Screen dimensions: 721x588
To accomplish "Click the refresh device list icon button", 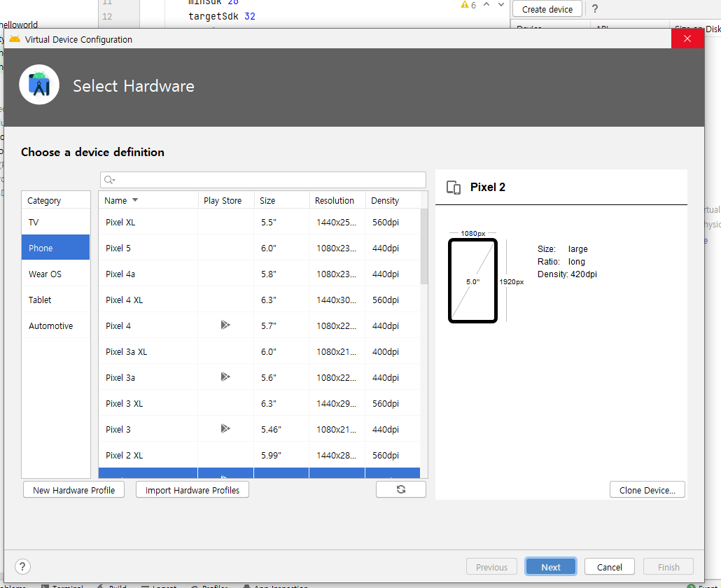I will click(x=400, y=489).
